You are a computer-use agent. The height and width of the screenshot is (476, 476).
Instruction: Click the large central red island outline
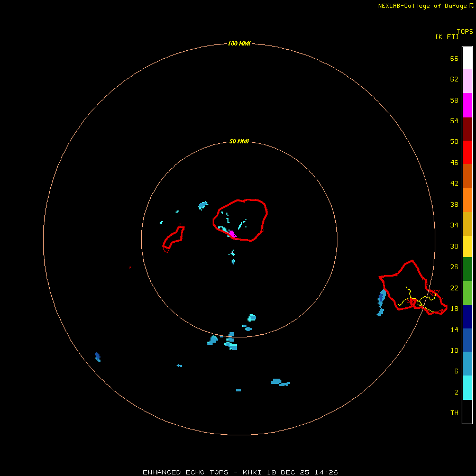click(x=240, y=220)
